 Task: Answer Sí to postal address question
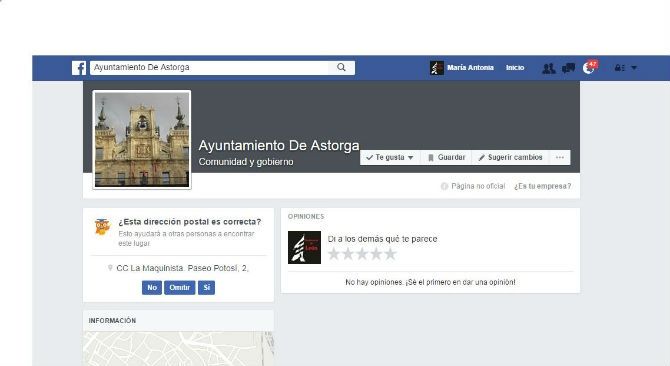[x=206, y=287]
